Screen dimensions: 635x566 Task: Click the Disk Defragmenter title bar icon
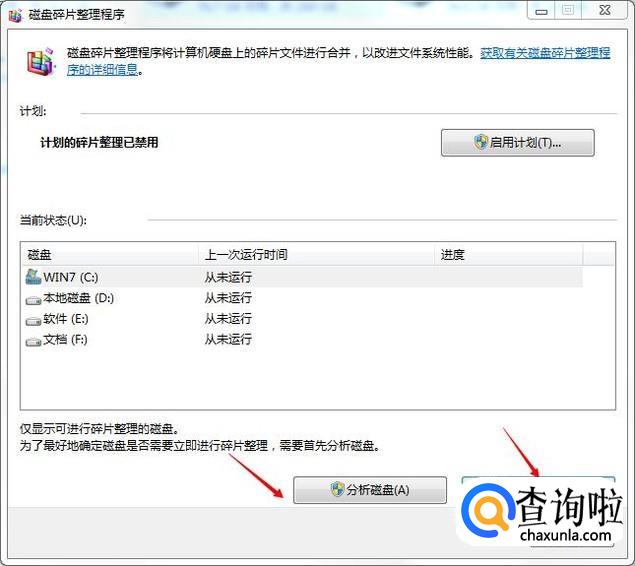pyautogui.click(x=15, y=15)
